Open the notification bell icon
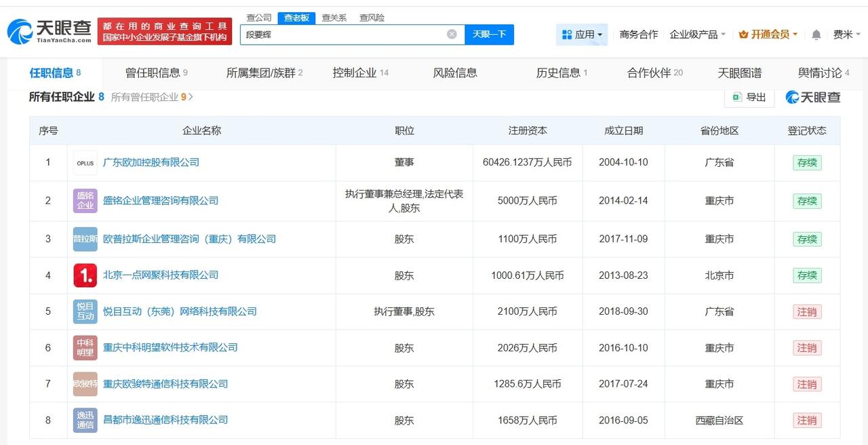Screen dimensions: 868x445 pyautogui.click(x=816, y=35)
